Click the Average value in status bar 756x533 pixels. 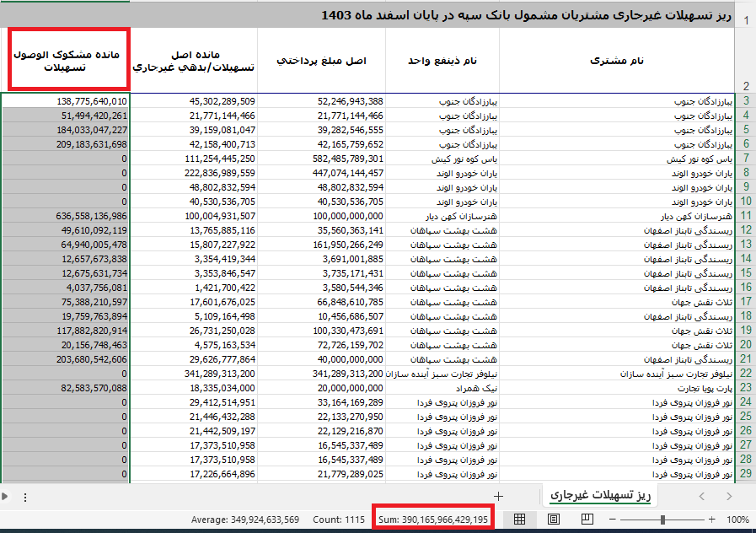pyautogui.click(x=245, y=520)
